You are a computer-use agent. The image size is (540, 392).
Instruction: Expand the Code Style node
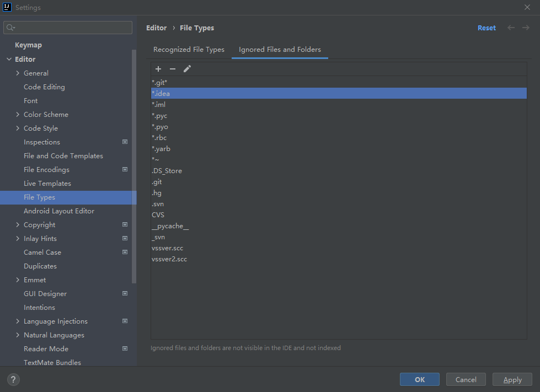[x=18, y=128]
